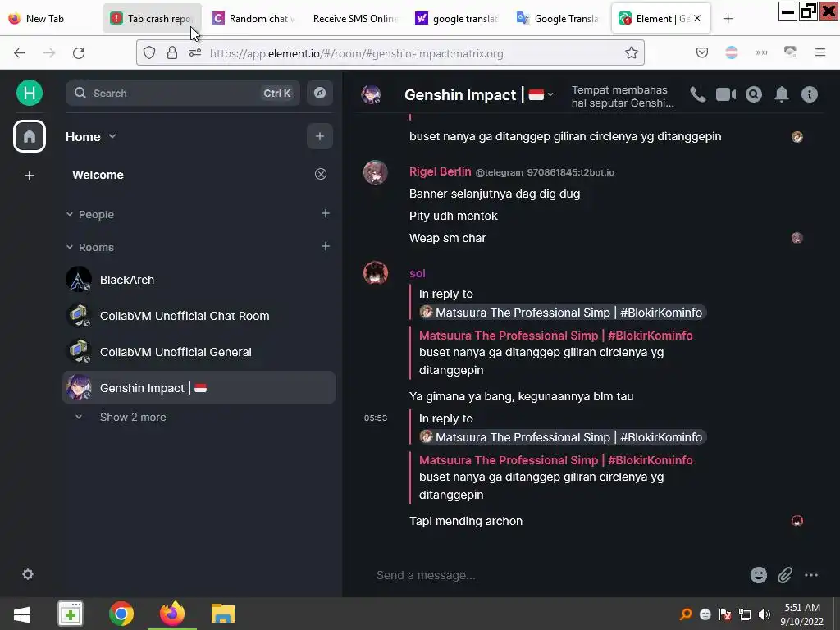840x630 pixels.
Task: Expand Show 2 more rooms
Action: coord(133,417)
